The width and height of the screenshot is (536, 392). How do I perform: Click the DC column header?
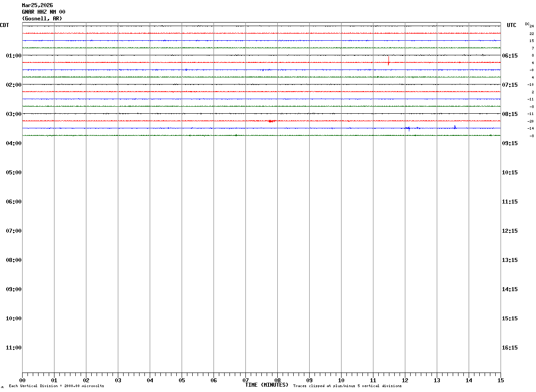[x=527, y=24]
